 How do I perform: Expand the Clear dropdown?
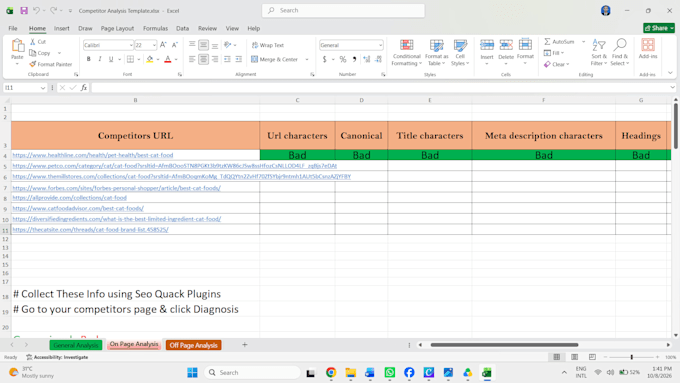pyautogui.click(x=568, y=64)
